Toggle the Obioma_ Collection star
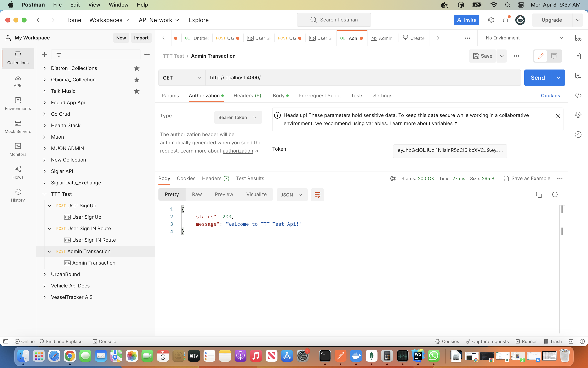The image size is (588, 368). (137, 80)
